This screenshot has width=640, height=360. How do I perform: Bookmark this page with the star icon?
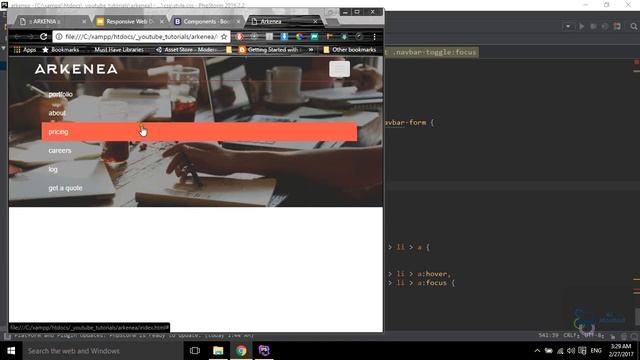(x=224, y=37)
